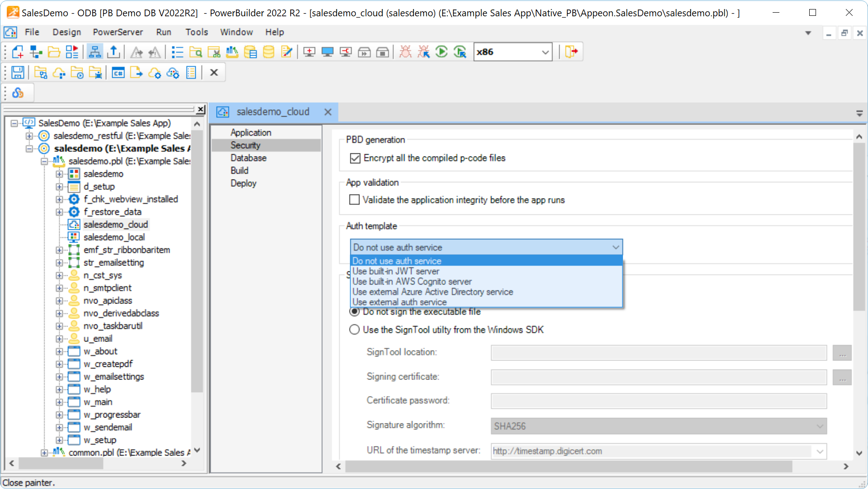Click the settings pane horizontal scrollbar
The width and height of the screenshot is (868, 489).
(568, 466)
